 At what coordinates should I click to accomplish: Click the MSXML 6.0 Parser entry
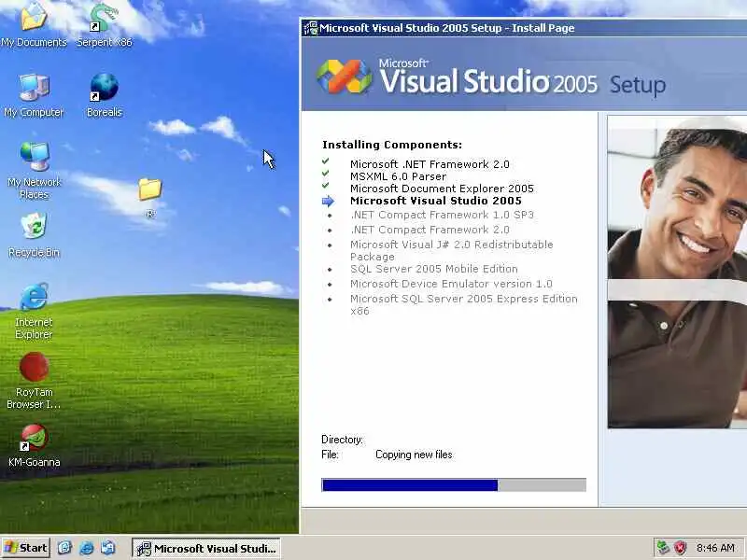click(399, 176)
